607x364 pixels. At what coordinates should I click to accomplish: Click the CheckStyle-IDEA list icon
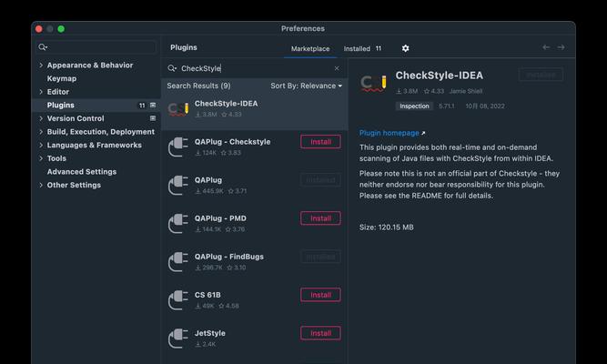click(x=178, y=109)
